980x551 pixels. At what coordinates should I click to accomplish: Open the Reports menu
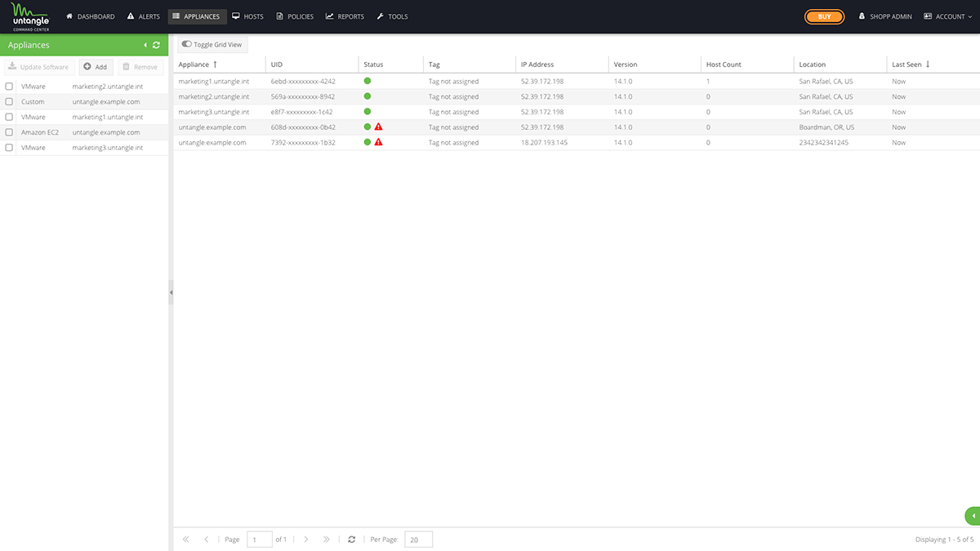[x=345, y=16]
